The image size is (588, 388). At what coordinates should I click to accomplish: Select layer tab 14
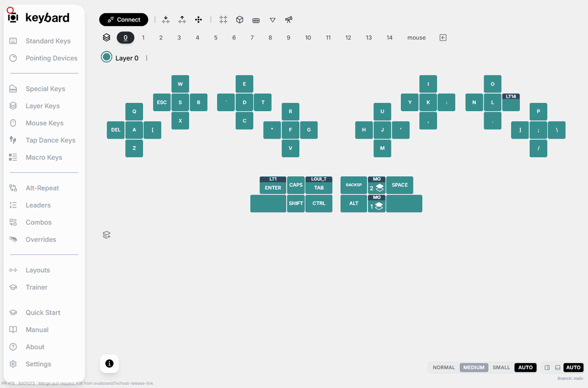tap(390, 38)
